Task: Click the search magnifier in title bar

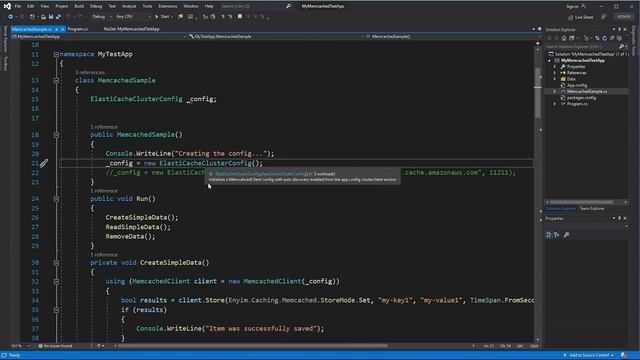Action: pos(289,6)
